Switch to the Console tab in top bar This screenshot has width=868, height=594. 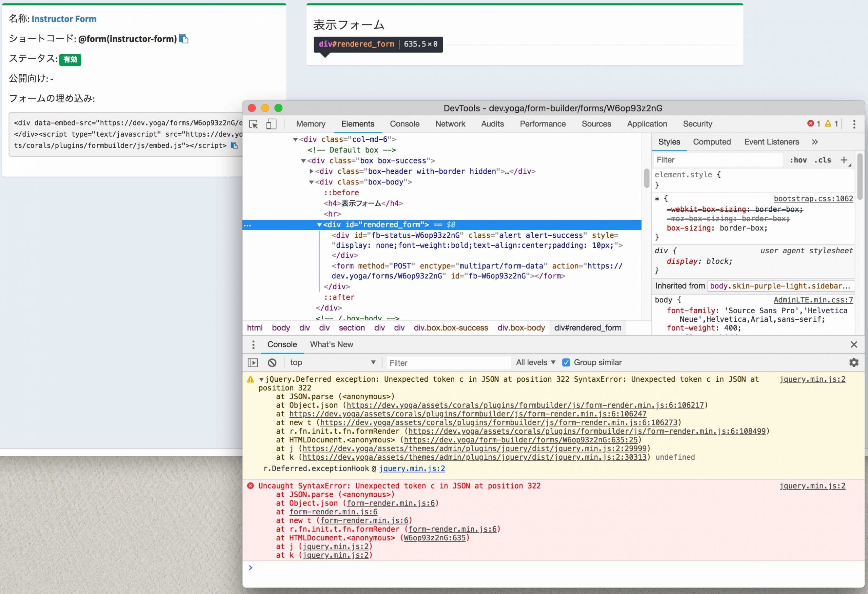tap(405, 124)
